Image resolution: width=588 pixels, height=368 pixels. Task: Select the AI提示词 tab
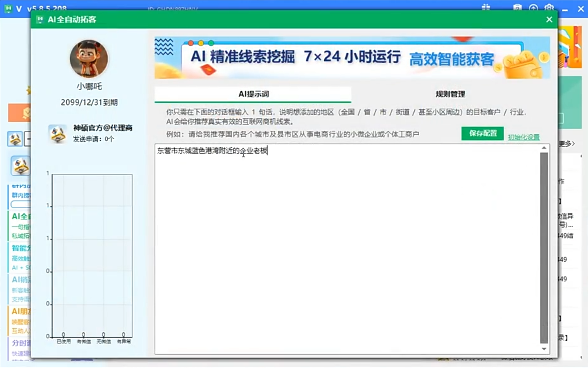pyautogui.click(x=253, y=95)
